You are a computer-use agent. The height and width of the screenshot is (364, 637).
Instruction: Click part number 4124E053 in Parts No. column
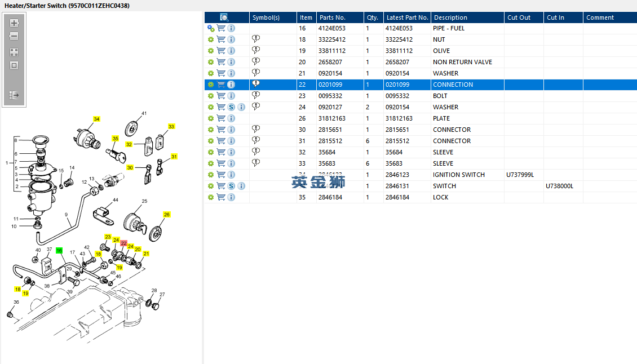coord(332,28)
